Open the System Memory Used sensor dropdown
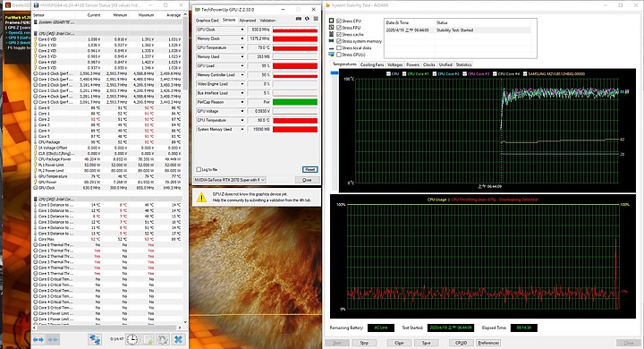644x349 pixels. coord(241,129)
